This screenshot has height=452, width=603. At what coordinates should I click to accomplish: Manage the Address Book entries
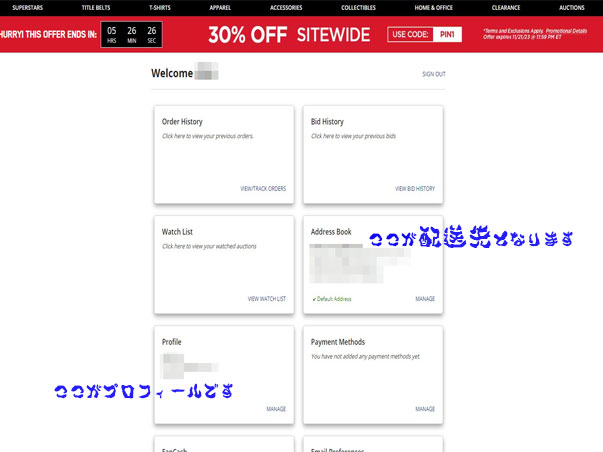click(x=425, y=298)
